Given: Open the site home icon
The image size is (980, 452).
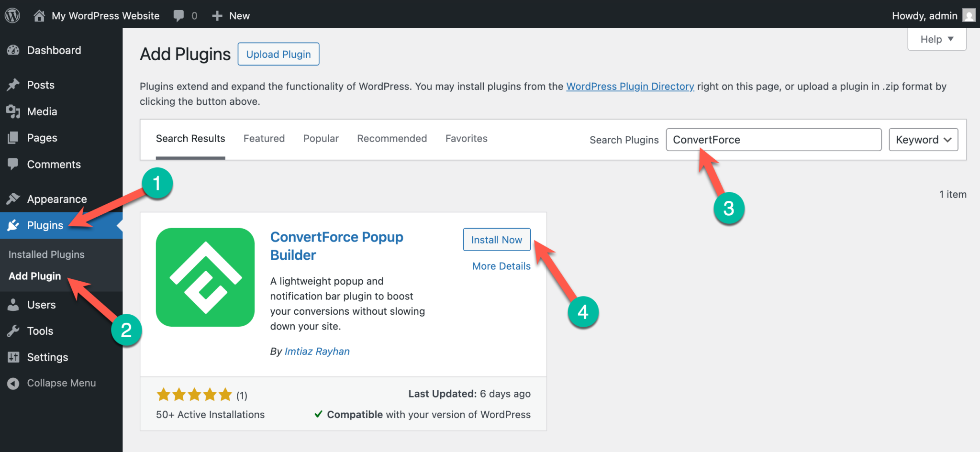Looking at the screenshot, I should pyautogui.click(x=39, y=16).
